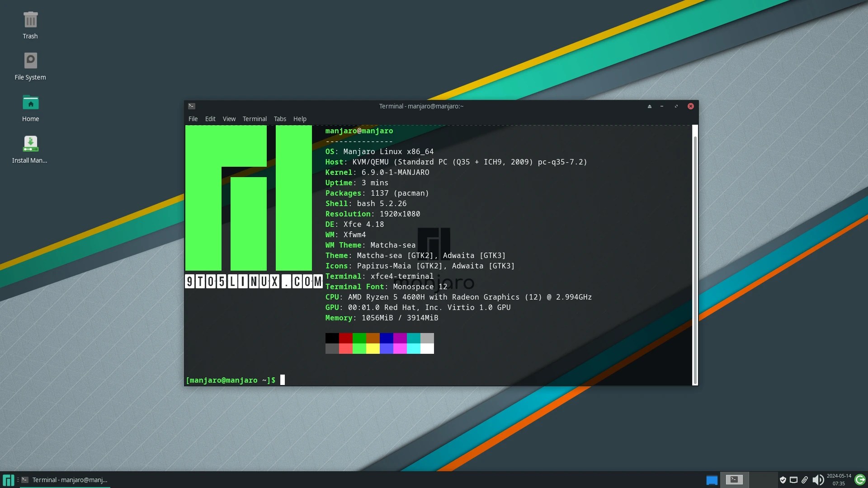Screen dimensions: 868x488
Task: Open the File menu
Action: pos(193,119)
